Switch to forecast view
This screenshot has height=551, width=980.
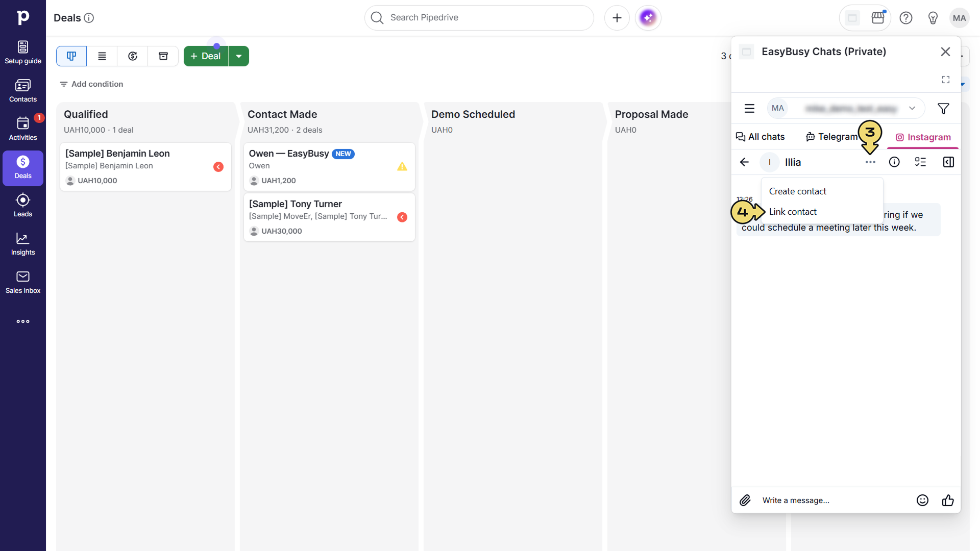(133, 56)
